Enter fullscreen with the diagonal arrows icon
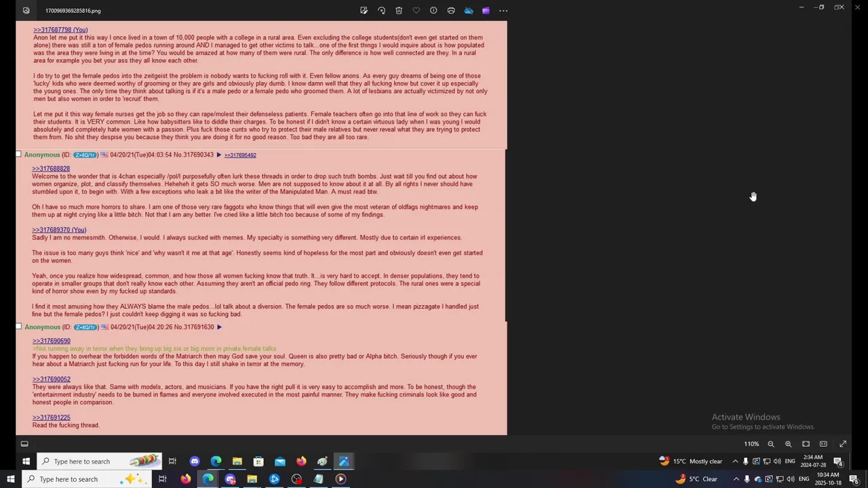This screenshot has height=488, width=868. pos(843,444)
